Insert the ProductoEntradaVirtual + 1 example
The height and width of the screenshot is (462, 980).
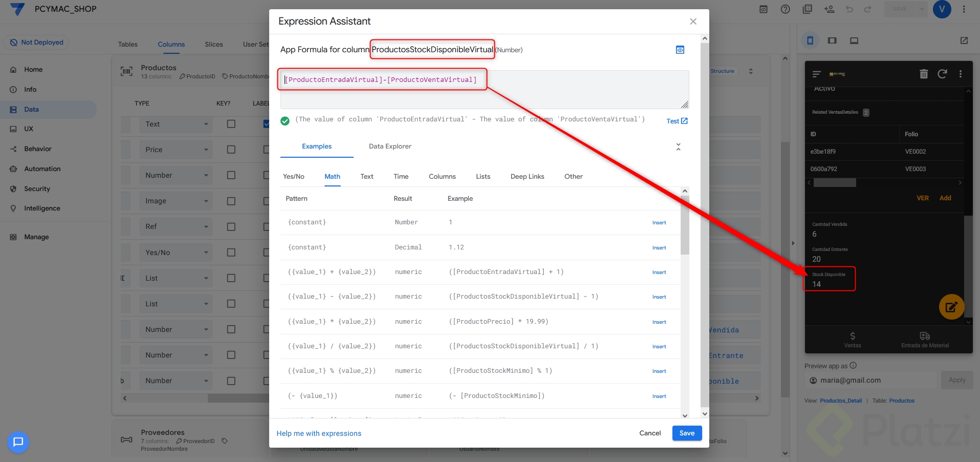[x=659, y=272]
